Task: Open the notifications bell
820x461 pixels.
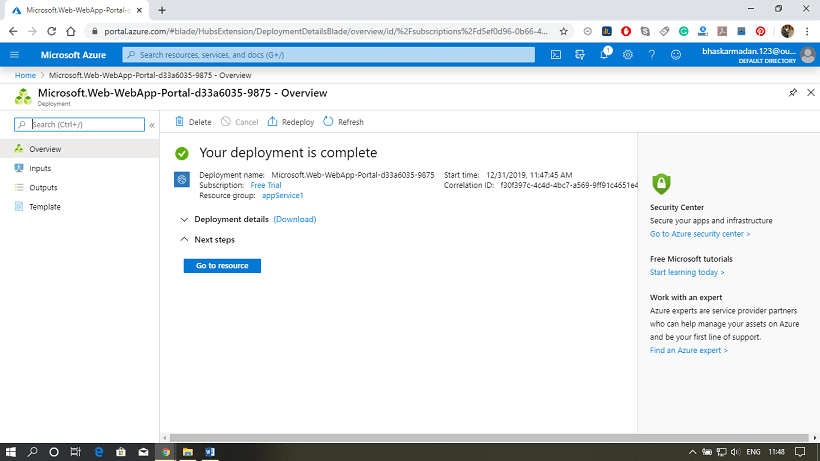Action: 604,54
